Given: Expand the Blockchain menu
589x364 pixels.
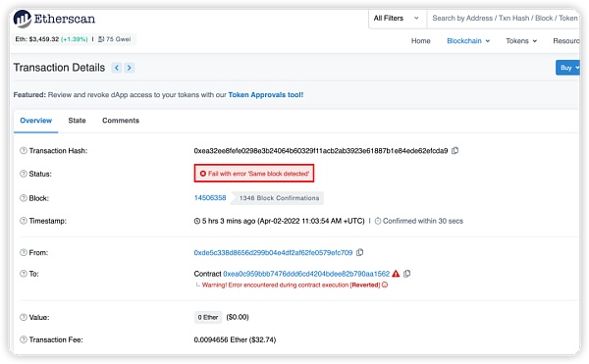Looking at the screenshot, I should [468, 41].
